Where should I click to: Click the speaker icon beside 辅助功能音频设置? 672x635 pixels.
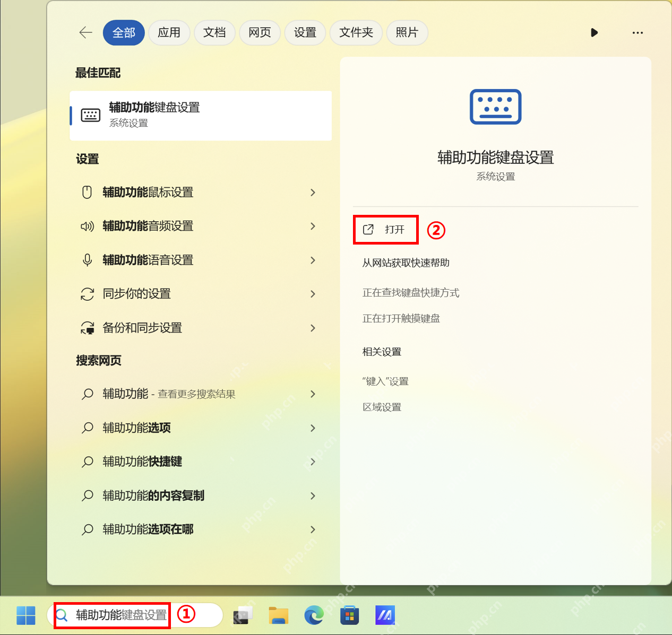[87, 226]
